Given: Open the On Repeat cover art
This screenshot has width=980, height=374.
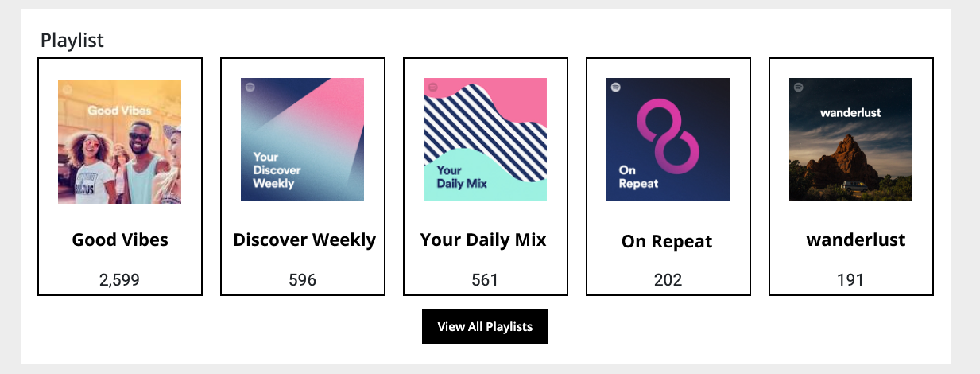Looking at the screenshot, I should pyautogui.click(x=668, y=139).
